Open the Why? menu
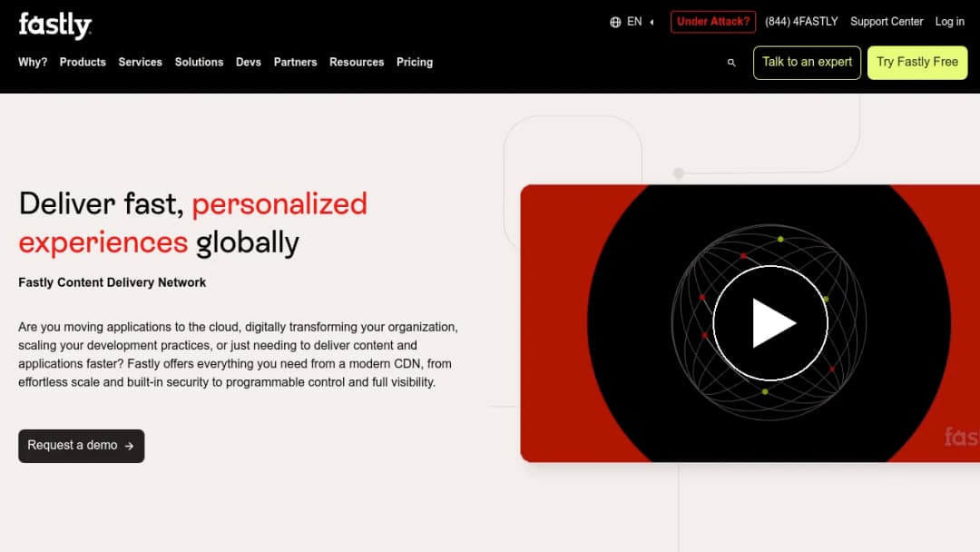 click(33, 62)
